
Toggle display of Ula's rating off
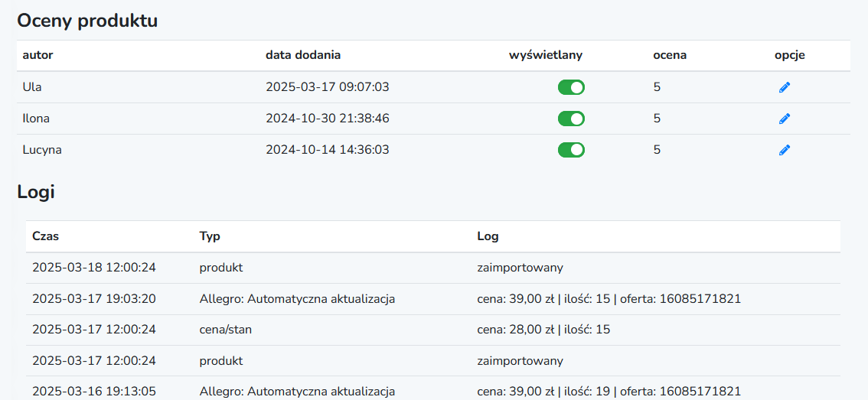point(571,87)
